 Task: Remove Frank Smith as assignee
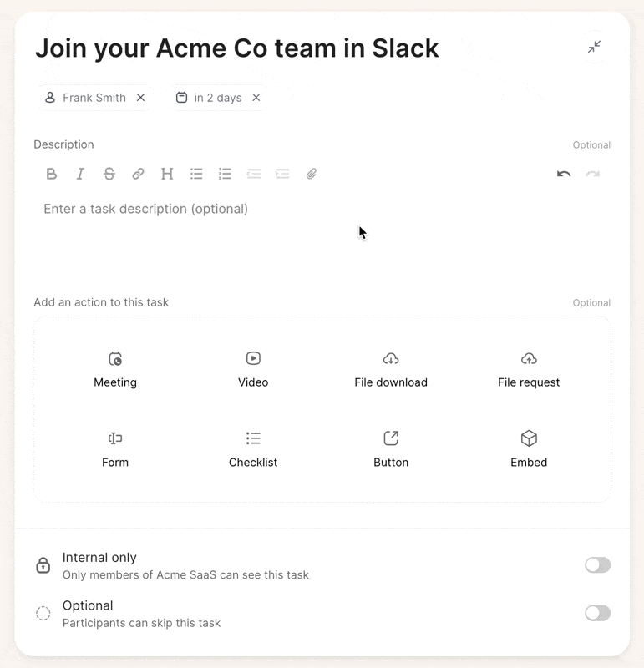pos(140,98)
